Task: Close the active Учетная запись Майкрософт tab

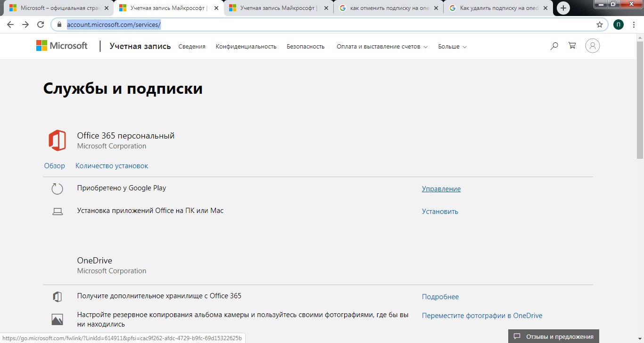Action: pos(216,8)
